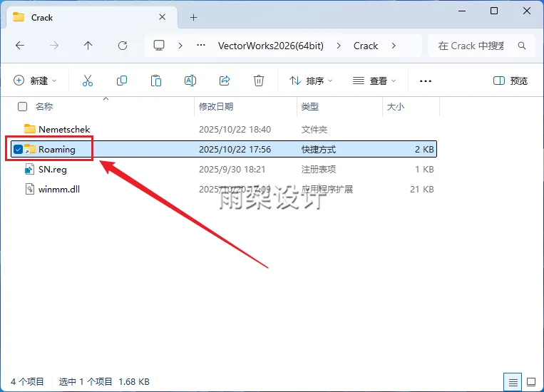Tick the select-all checkbox in header
The image size is (544, 392).
pos(23,106)
